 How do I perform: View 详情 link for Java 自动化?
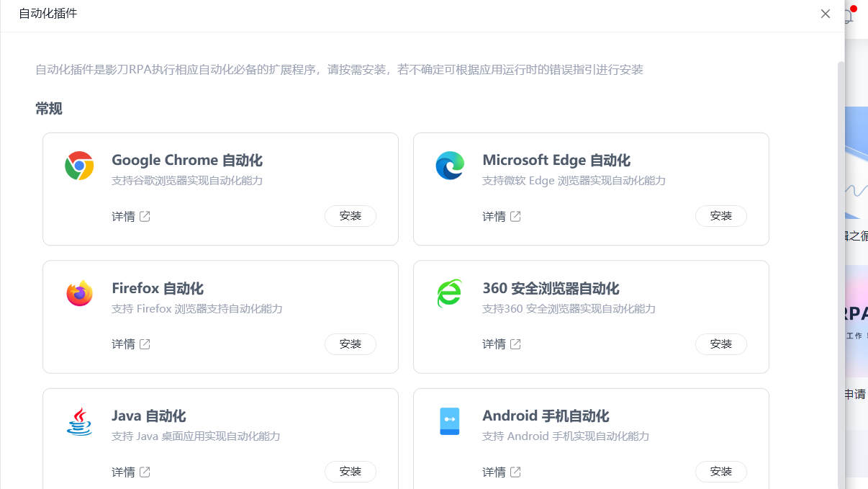tap(123, 472)
